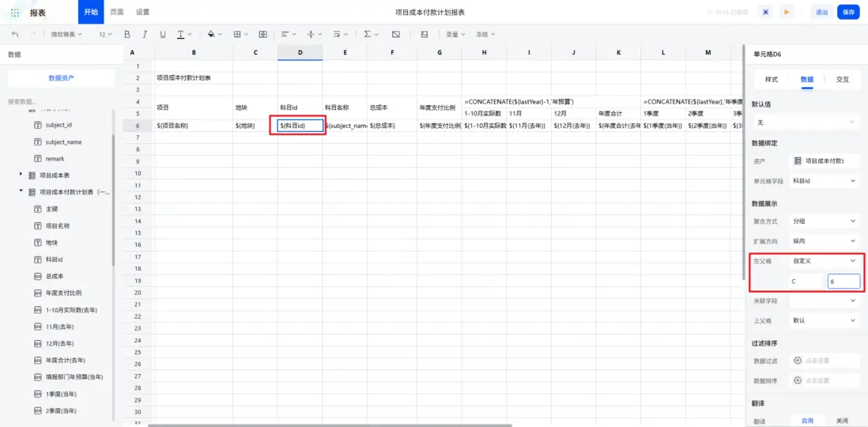
Task: Click the left parent row input containing 6
Action: (x=843, y=282)
